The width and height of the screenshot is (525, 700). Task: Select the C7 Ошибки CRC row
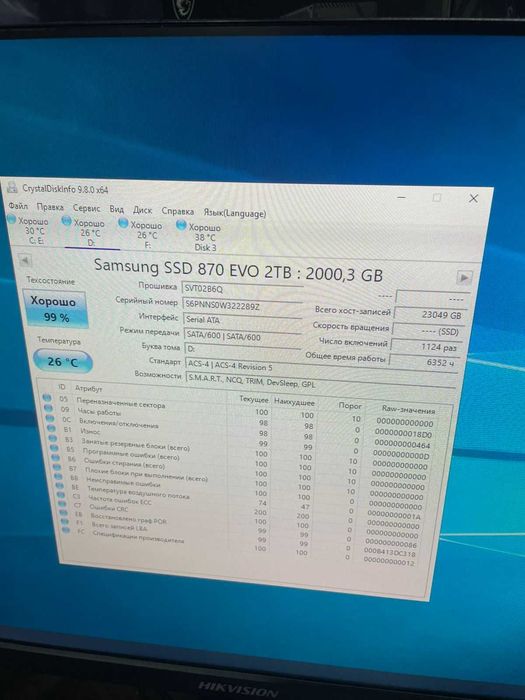(240, 520)
